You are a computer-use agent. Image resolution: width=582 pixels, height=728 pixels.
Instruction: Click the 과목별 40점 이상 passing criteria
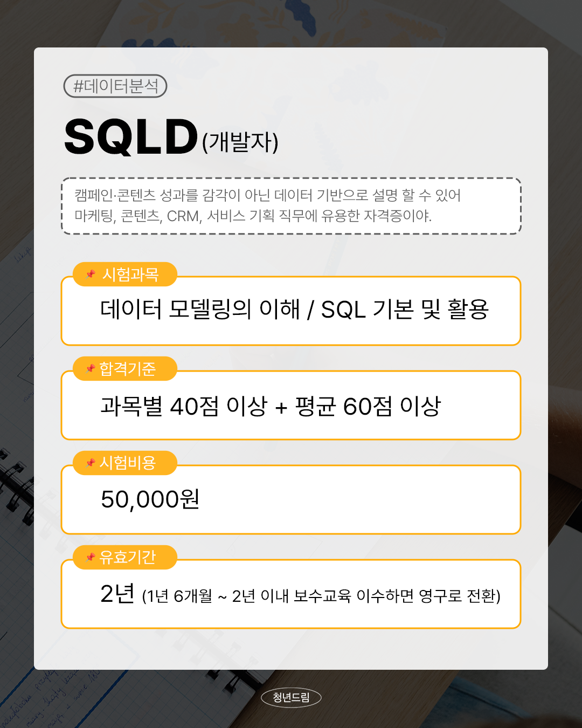pyautogui.click(x=184, y=406)
